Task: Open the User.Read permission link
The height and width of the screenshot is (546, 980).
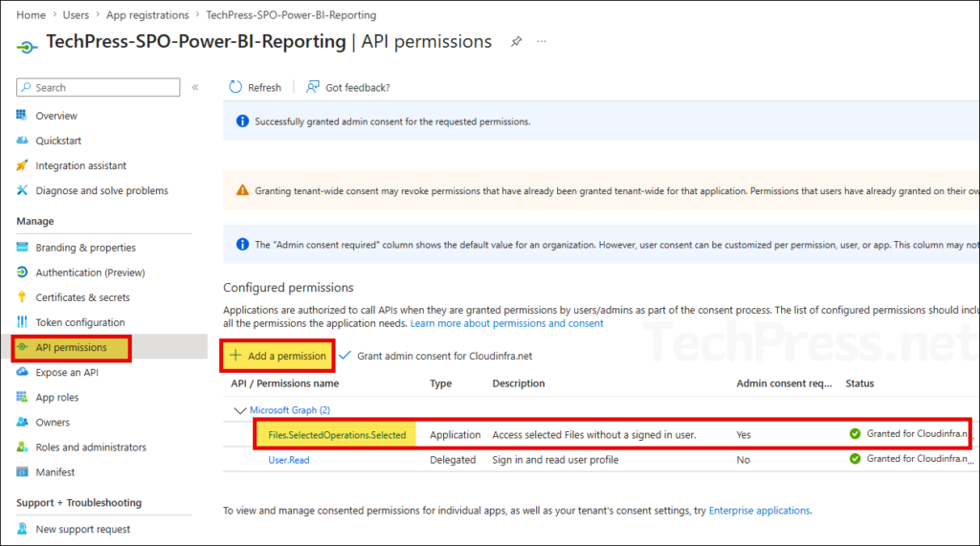Action: (289, 460)
